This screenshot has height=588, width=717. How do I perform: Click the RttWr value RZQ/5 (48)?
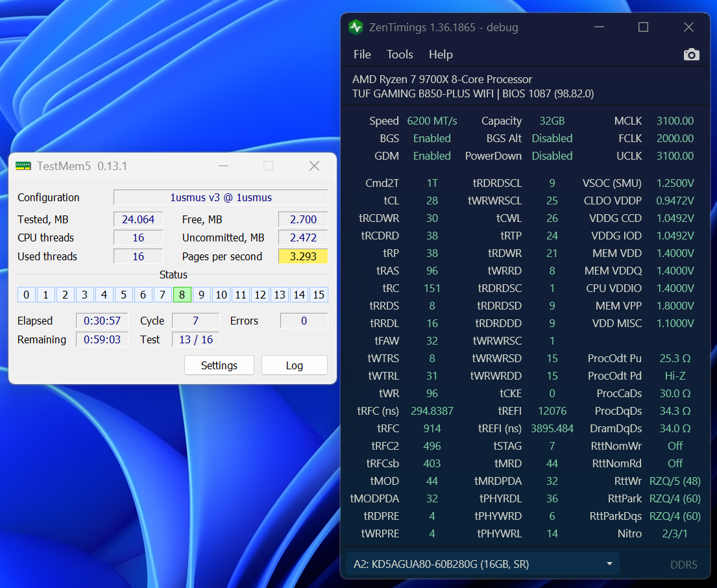pyautogui.click(x=675, y=481)
